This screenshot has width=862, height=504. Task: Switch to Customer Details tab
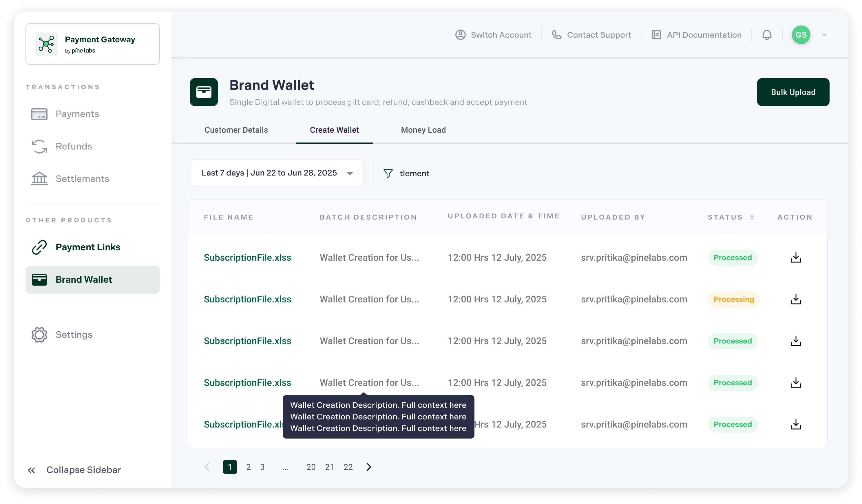[x=236, y=130]
